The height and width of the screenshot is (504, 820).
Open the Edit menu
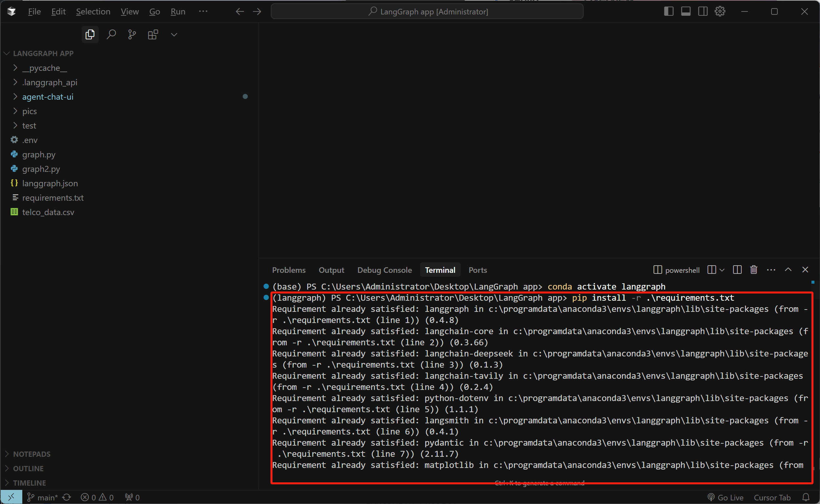tap(58, 12)
